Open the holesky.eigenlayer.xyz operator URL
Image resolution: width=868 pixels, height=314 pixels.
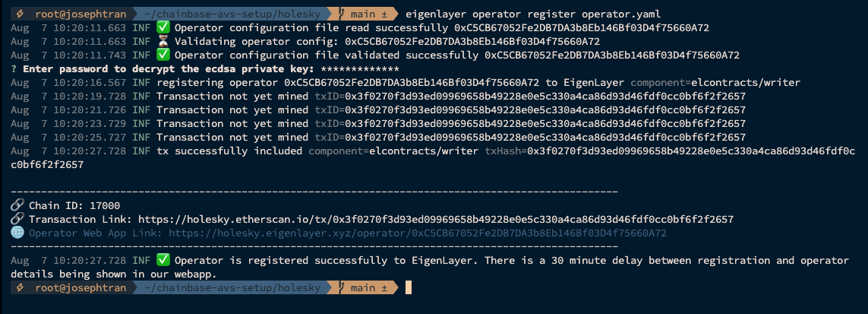(418, 233)
